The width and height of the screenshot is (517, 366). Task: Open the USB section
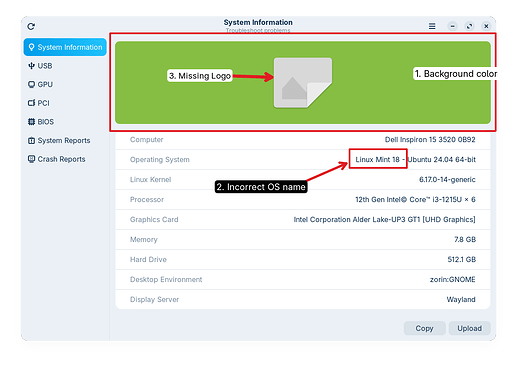[65, 66]
